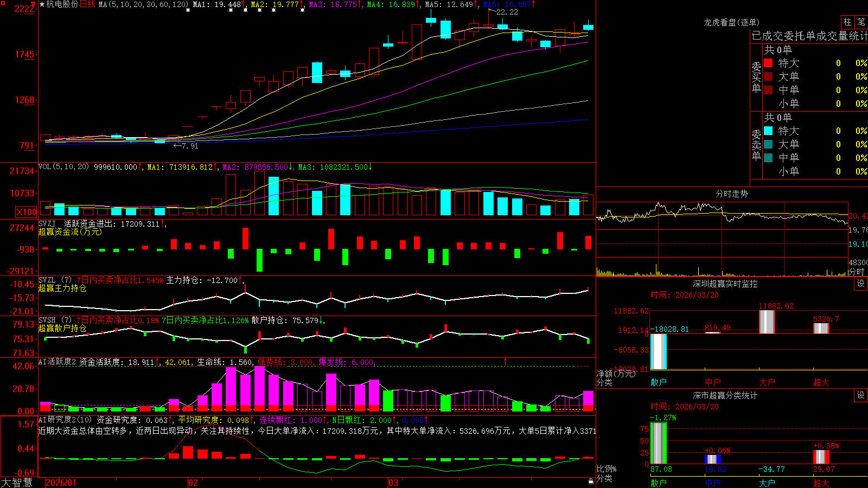
Task: Click the 委卖单 vertical label
Action: point(756,145)
